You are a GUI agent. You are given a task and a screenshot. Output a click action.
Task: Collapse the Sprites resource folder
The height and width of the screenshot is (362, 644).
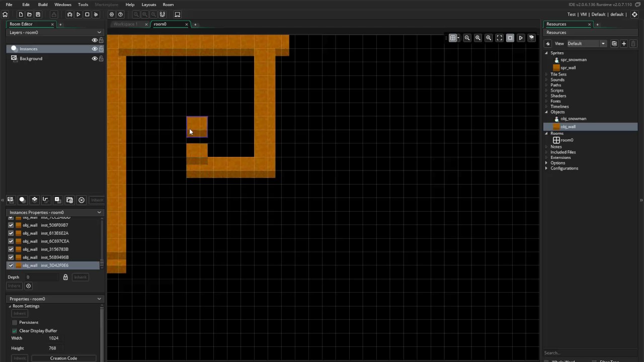(x=546, y=53)
